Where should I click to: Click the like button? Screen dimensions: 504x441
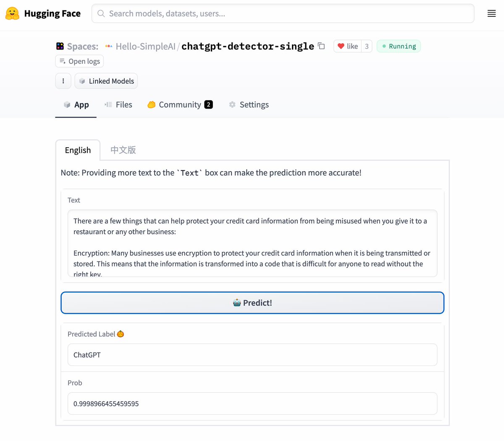pos(347,46)
